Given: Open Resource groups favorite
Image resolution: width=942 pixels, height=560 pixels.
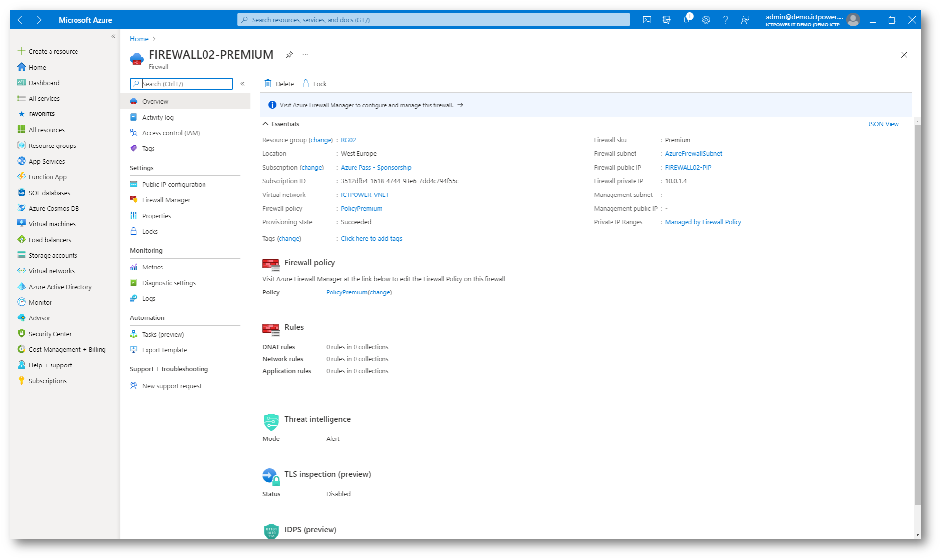Looking at the screenshot, I should [x=47, y=146].
